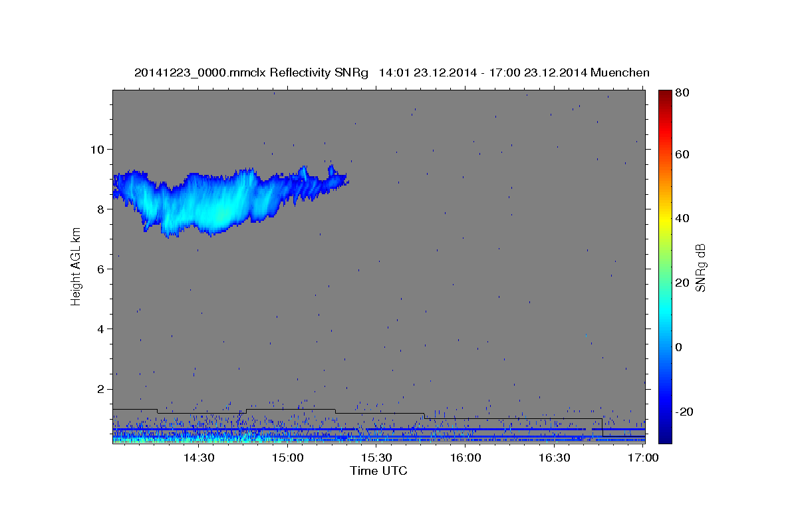798x532 pixels.
Task: Click the 16:30 time tick label
Action: tap(555, 458)
